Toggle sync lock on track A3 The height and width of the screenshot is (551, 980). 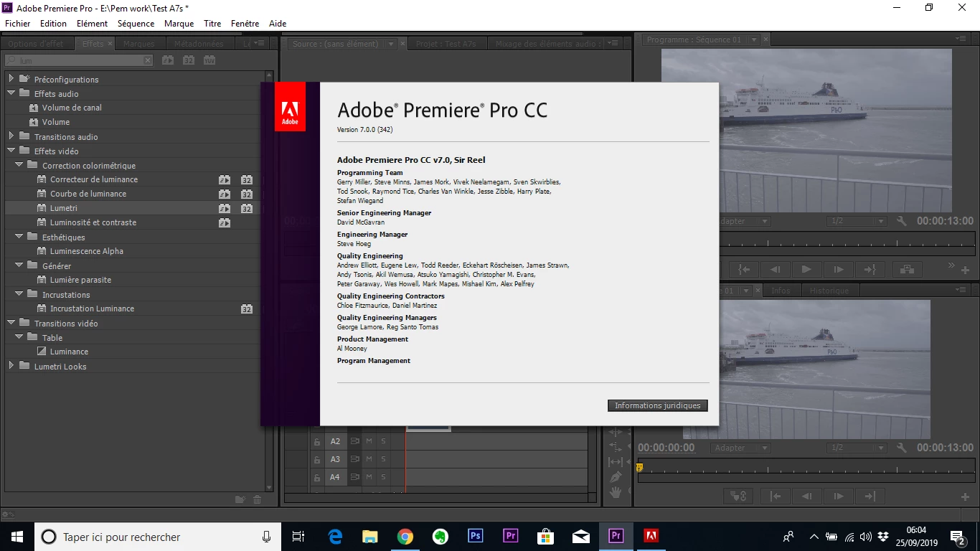tap(354, 459)
